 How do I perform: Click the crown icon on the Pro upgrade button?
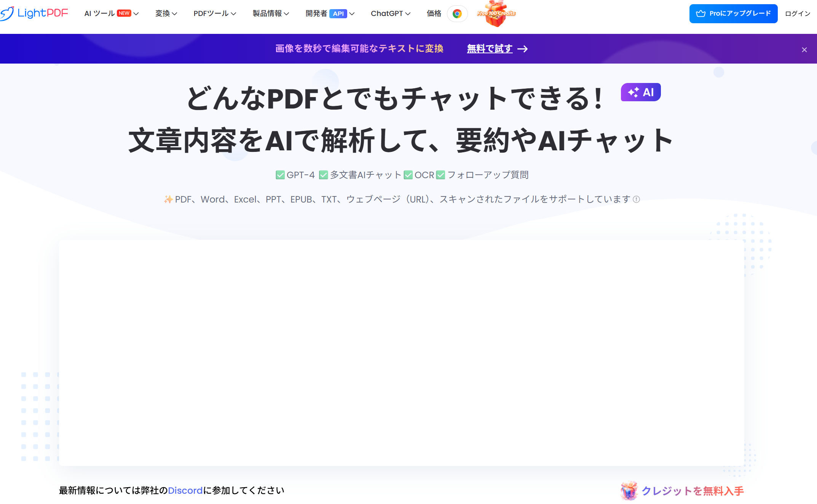[701, 13]
